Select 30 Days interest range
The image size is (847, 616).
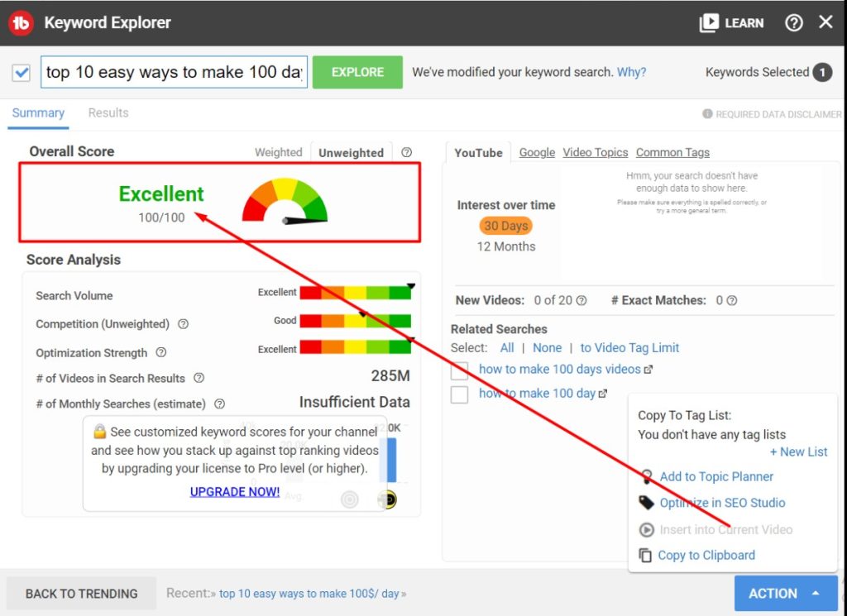(x=505, y=226)
